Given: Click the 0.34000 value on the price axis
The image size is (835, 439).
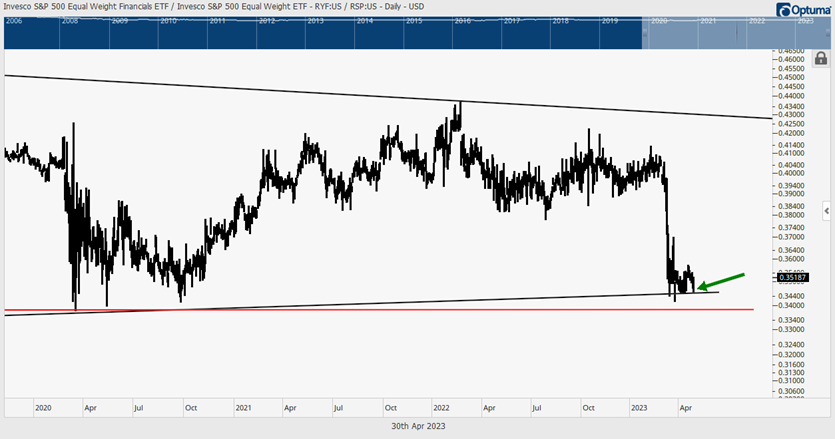Looking at the screenshot, I should click(x=791, y=306).
